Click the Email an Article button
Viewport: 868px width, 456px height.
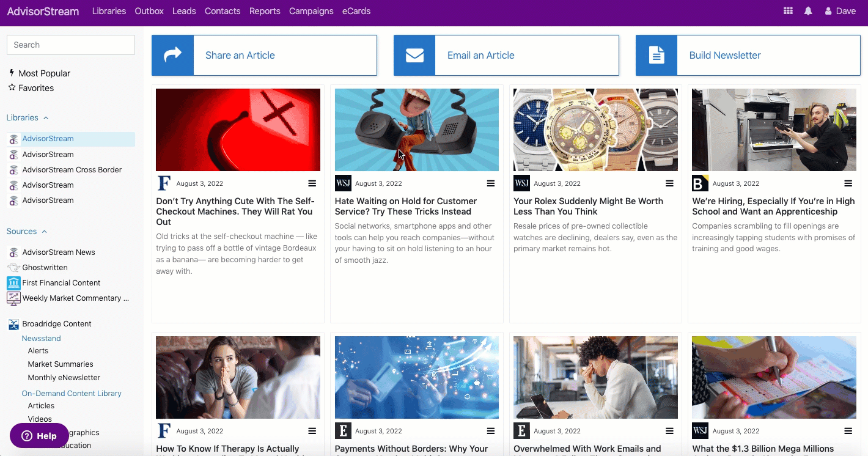click(506, 55)
